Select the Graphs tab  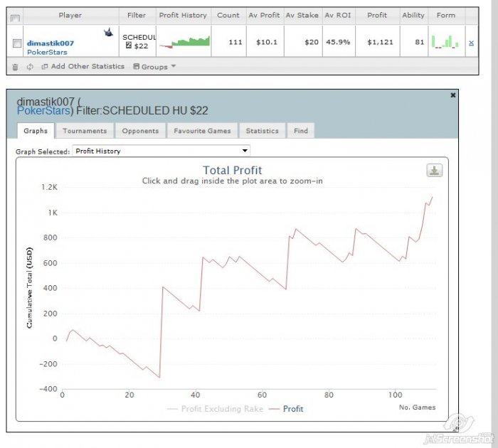(x=36, y=131)
